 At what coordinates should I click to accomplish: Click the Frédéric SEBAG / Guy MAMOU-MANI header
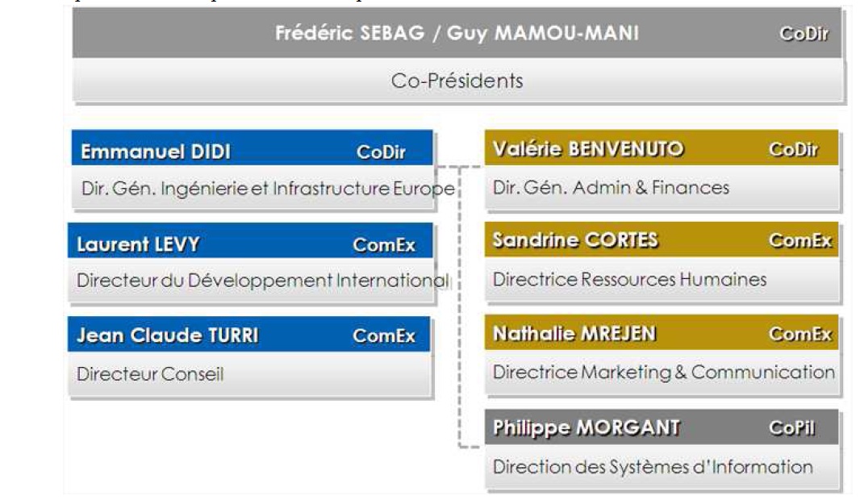point(457,34)
